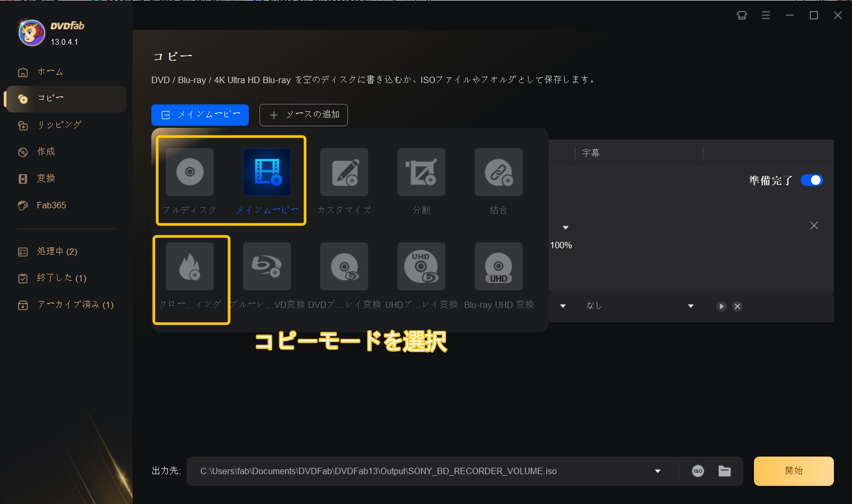Open the ホーム page in the sidebar
The height and width of the screenshot is (504, 852).
[66, 72]
